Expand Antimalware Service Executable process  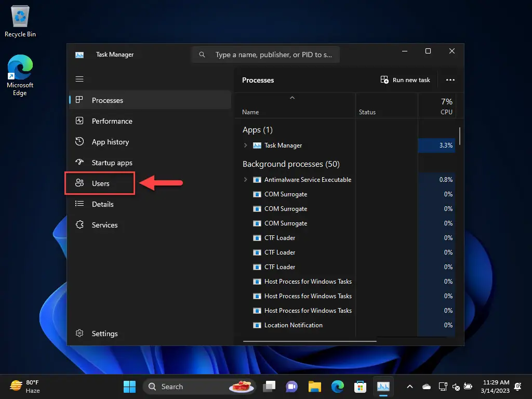pos(245,179)
